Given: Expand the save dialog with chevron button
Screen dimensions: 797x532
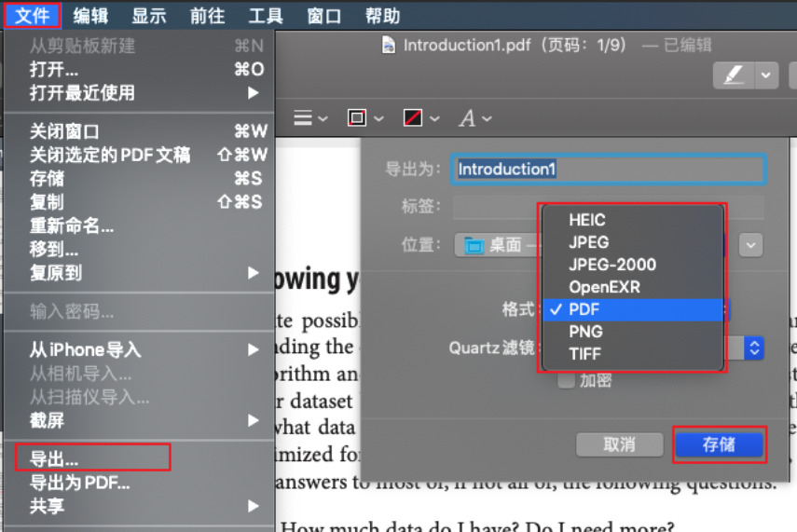Looking at the screenshot, I should pos(750,245).
